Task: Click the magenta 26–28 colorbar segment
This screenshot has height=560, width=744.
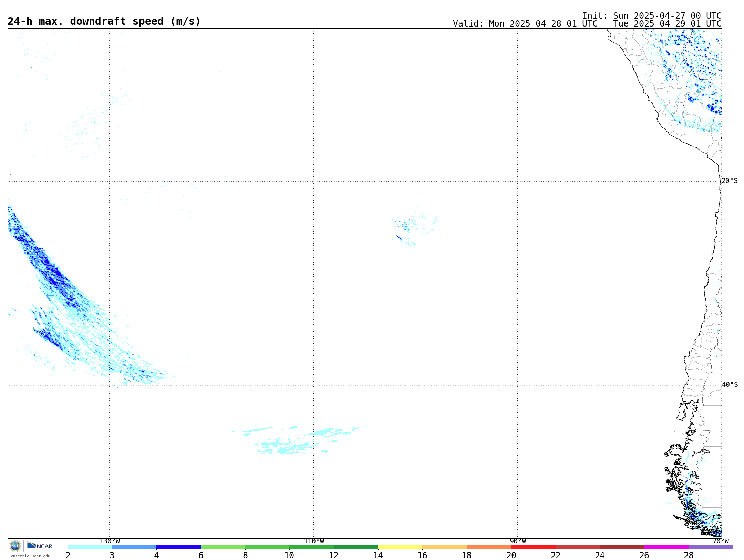Action: click(666, 547)
